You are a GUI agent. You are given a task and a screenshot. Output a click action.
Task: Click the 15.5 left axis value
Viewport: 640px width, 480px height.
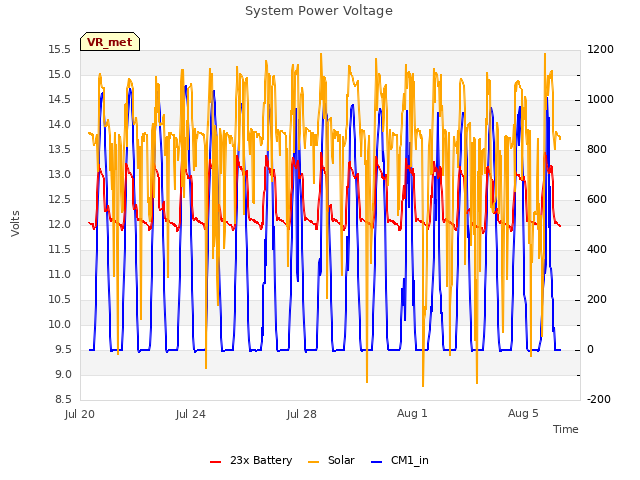[x=60, y=50]
